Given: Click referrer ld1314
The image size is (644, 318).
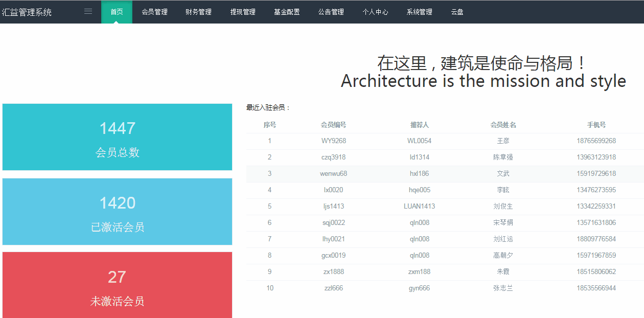Looking at the screenshot, I should tap(420, 157).
